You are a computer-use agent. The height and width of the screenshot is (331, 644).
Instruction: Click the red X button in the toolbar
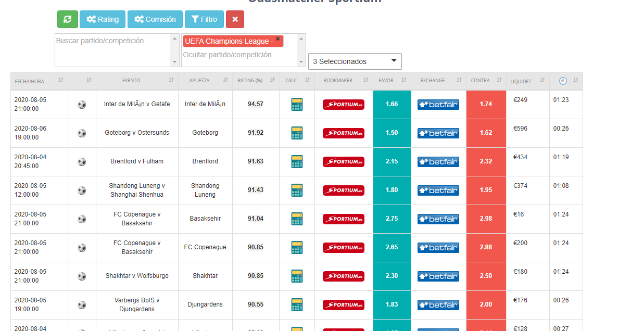(235, 19)
